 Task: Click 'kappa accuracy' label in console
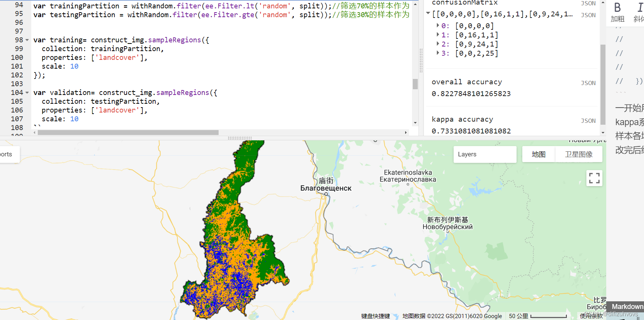462,119
